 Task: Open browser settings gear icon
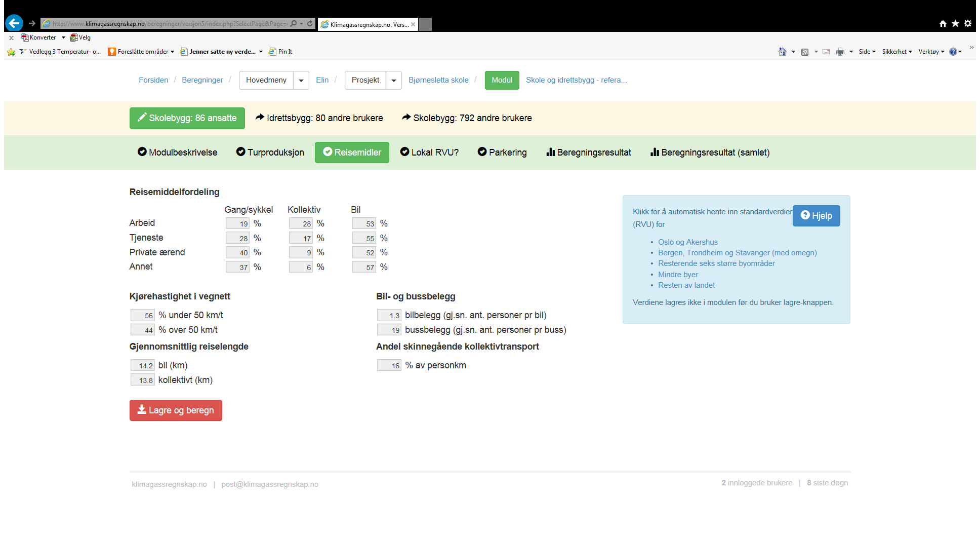click(x=968, y=24)
